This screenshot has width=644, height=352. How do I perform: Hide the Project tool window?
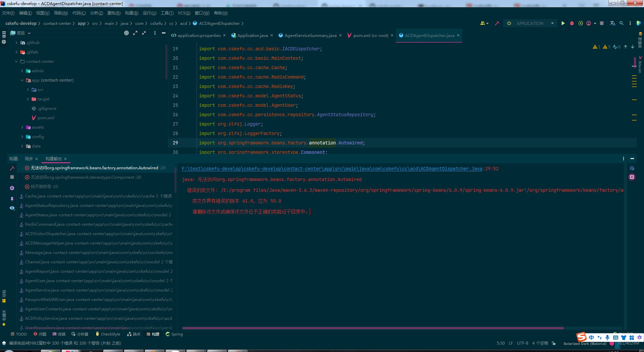tap(163, 33)
